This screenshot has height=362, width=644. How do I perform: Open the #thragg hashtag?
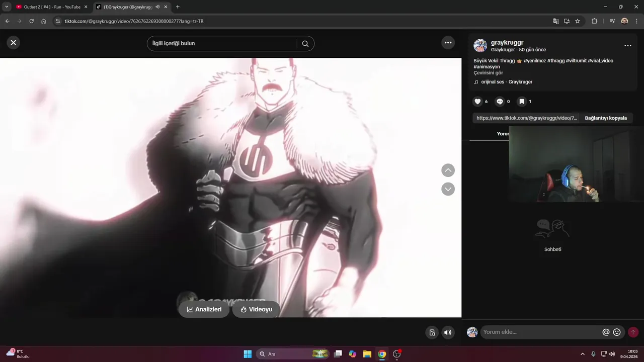556,61
